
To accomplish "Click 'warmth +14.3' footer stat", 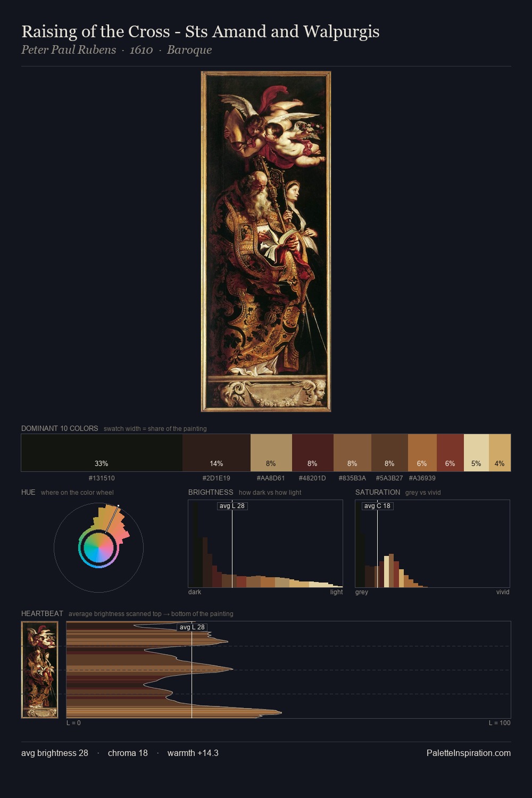I will 193,753.
